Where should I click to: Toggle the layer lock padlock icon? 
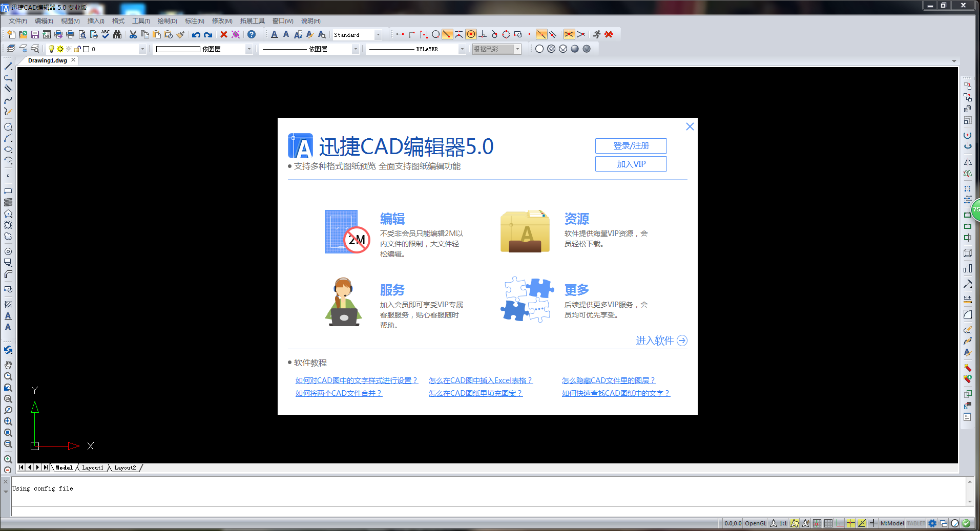pyautogui.click(x=77, y=49)
